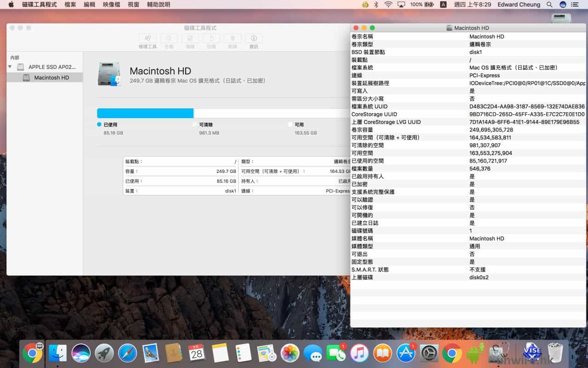The width and height of the screenshot is (588, 368).
Task: Click the 分割 (Partition) toolbar icon
Action: click(169, 39)
